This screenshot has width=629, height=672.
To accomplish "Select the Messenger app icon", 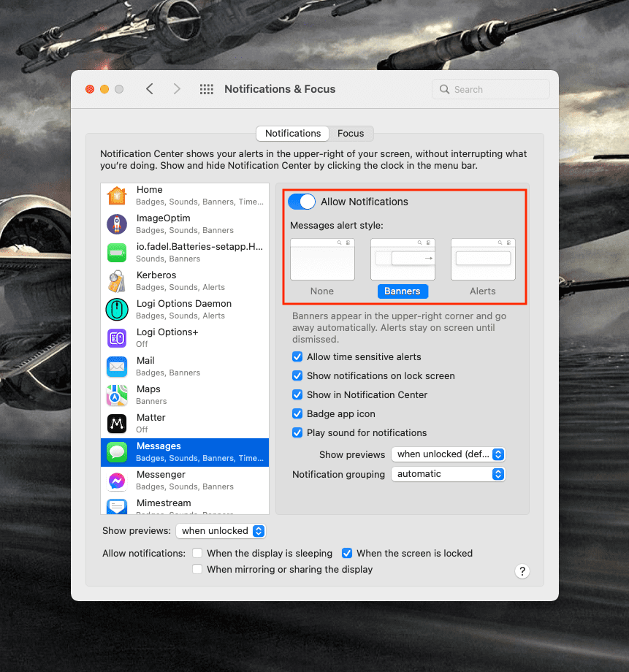I will click(117, 481).
